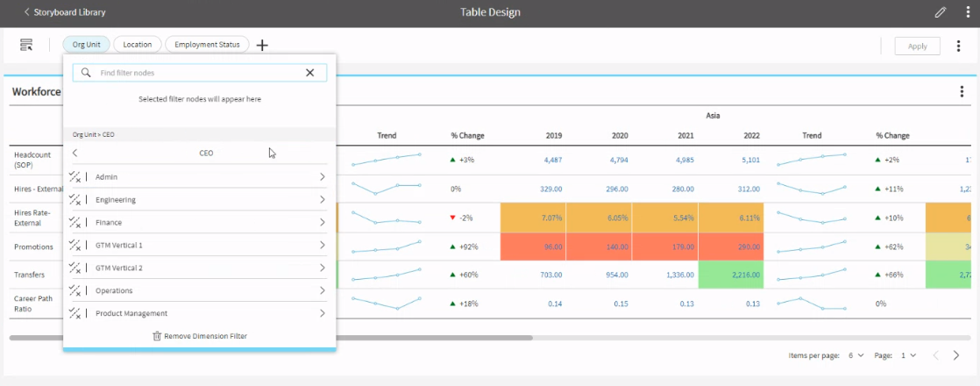Select the Admin filter node label

pos(106,177)
